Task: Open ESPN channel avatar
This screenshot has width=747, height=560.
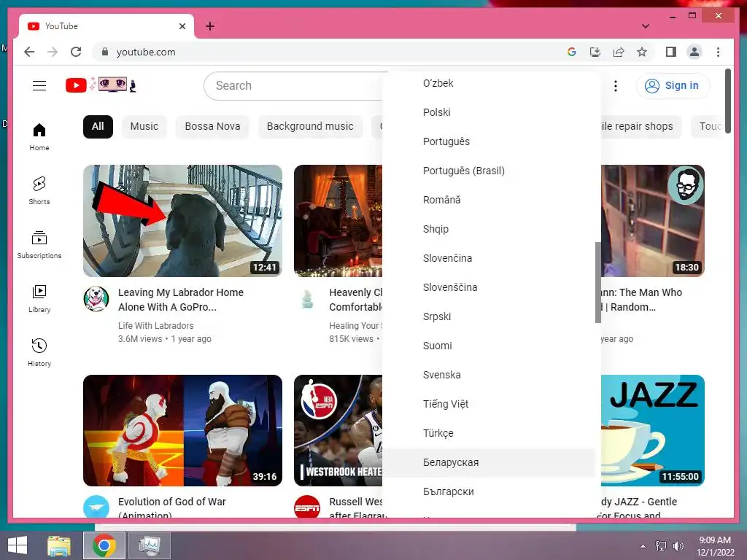Action: (x=307, y=507)
